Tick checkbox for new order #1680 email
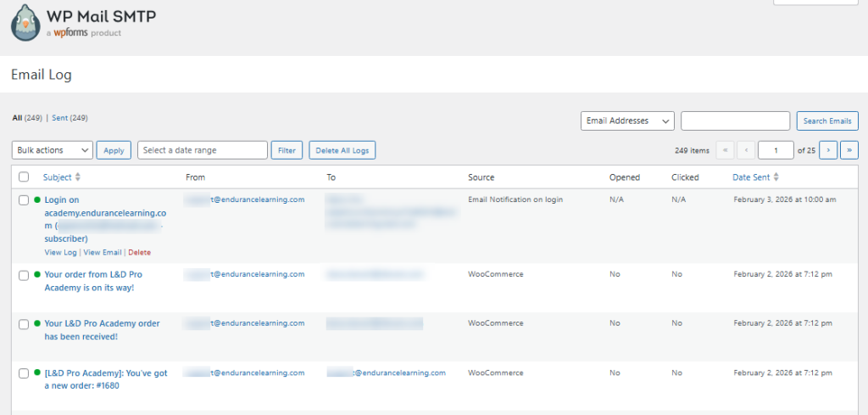Screen dimensions: 868x415 coord(24,374)
